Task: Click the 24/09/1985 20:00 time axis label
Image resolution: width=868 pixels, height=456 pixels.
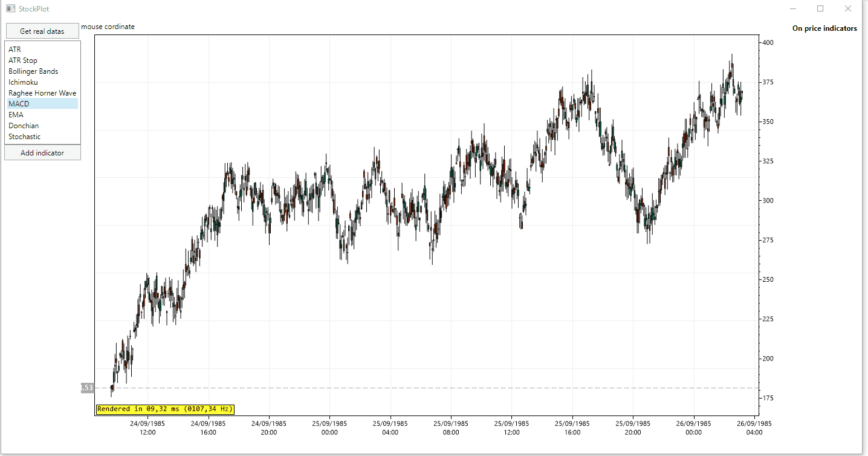Action: point(269,428)
